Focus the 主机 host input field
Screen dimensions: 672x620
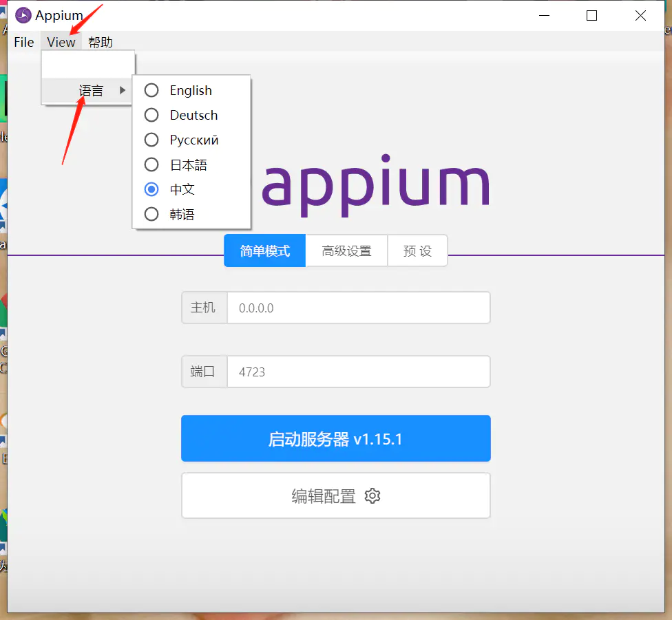pos(359,308)
